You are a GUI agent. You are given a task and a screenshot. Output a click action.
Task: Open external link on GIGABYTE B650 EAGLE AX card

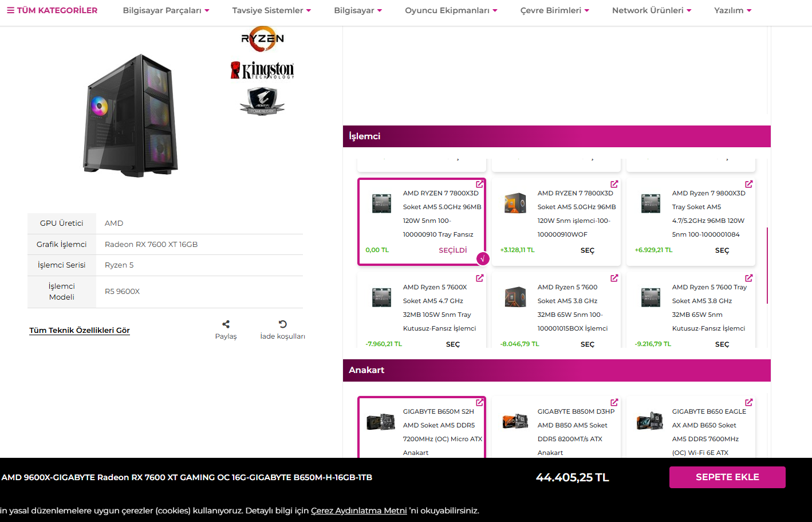749,402
